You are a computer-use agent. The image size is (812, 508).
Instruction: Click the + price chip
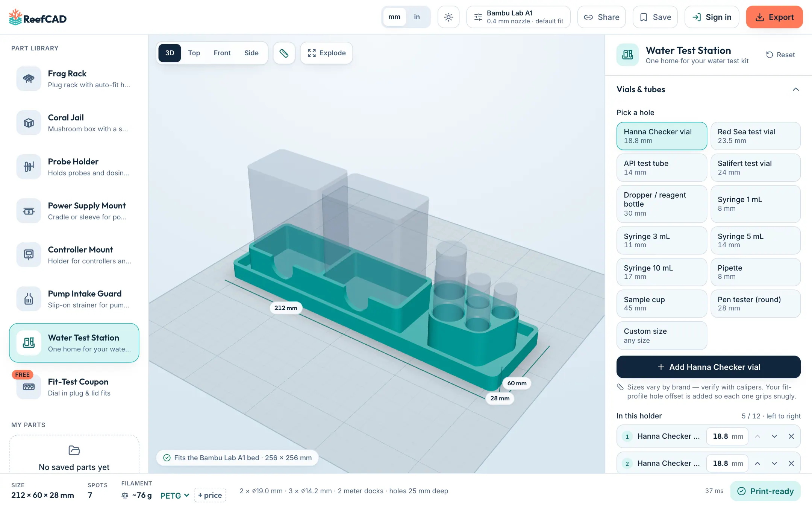210,495
